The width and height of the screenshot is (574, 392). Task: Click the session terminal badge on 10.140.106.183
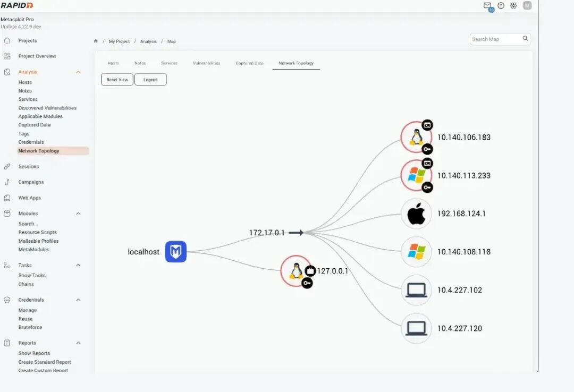427,125
